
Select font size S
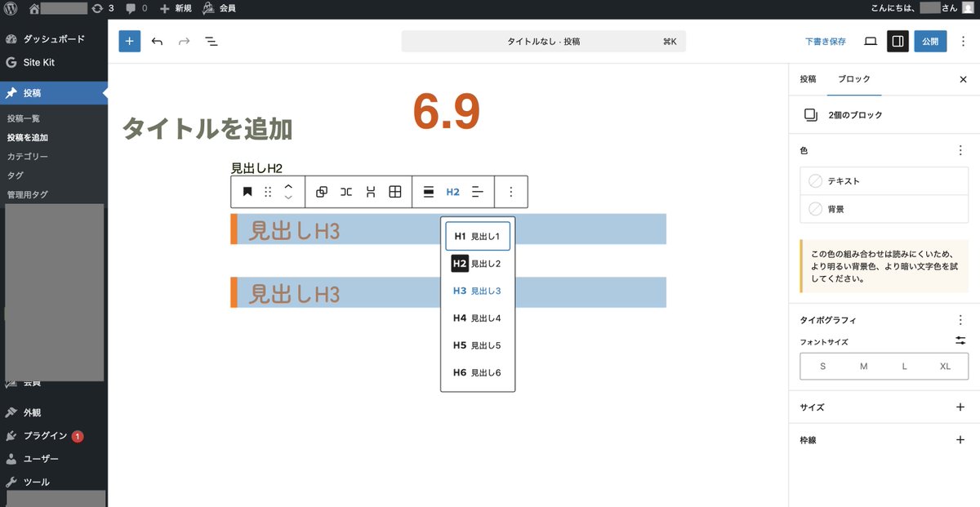[x=822, y=367]
